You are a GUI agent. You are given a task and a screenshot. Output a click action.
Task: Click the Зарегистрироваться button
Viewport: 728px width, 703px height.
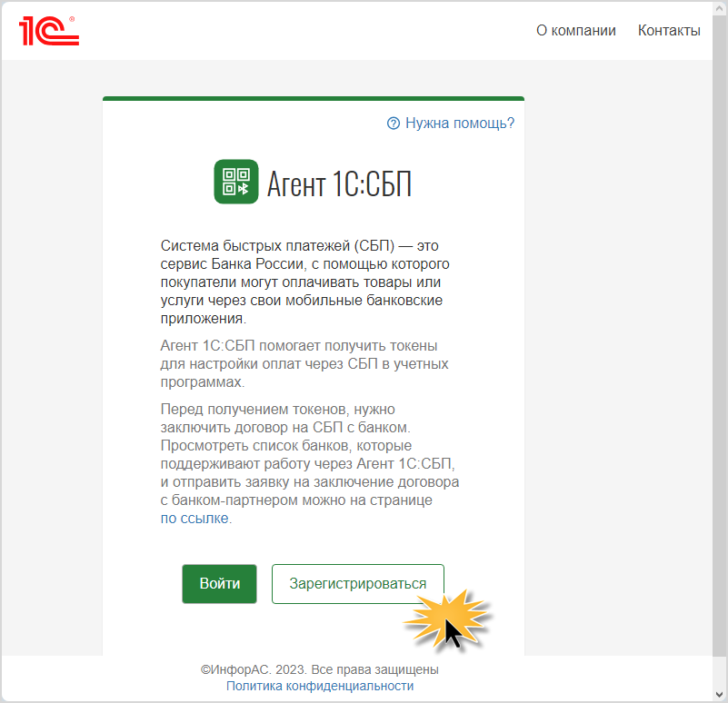pos(358,584)
